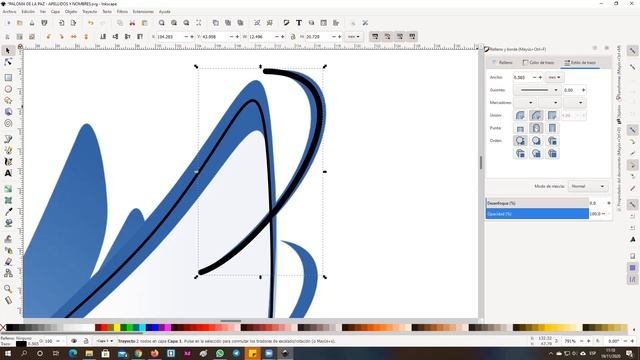
Task: Click the Group objects icon
Action: pos(257,23)
